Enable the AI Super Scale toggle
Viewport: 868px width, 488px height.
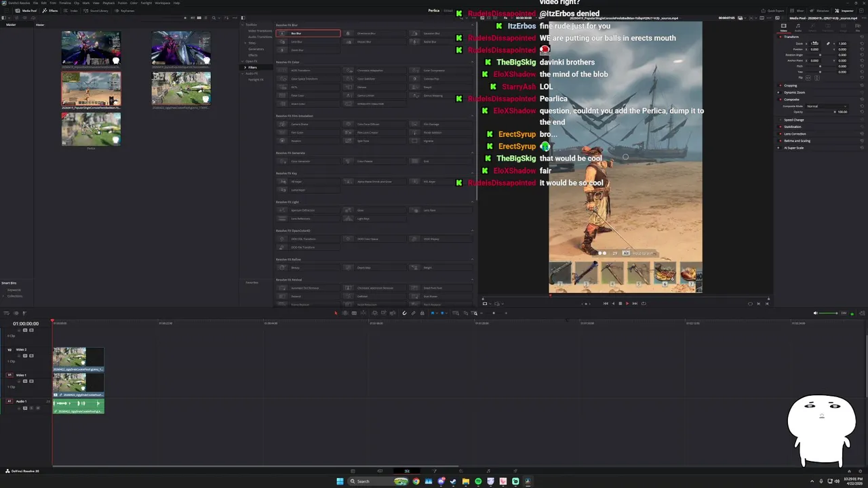pos(778,148)
